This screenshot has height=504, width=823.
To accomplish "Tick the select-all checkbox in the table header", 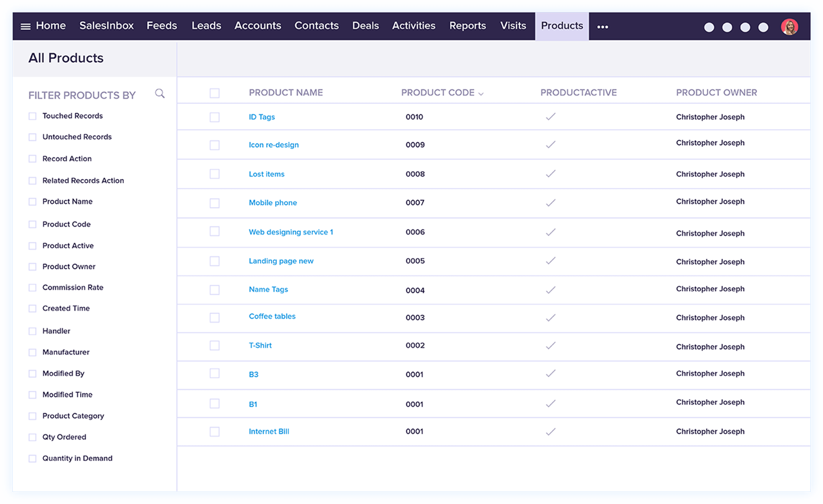I will (214, 93).
